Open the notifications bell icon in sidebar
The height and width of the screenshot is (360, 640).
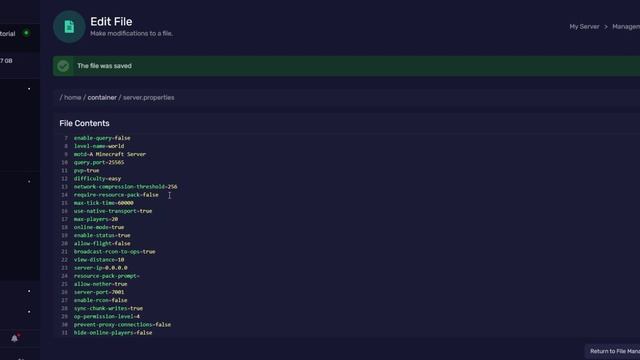tap(15, 338)
